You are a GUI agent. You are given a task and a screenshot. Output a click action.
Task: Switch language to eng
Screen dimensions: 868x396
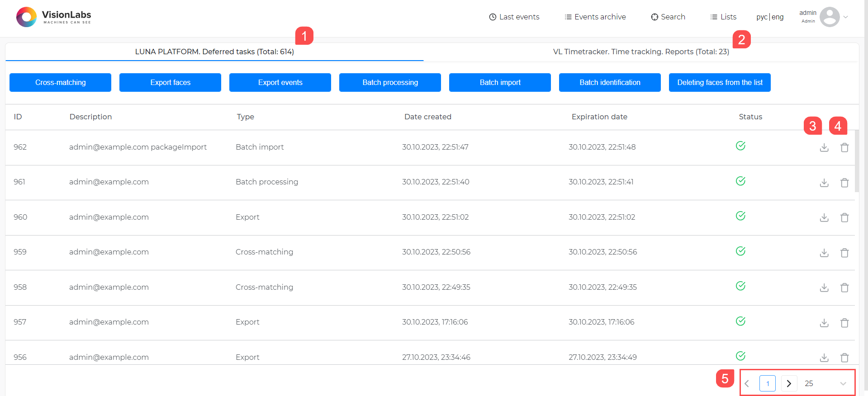pos(778,17)
